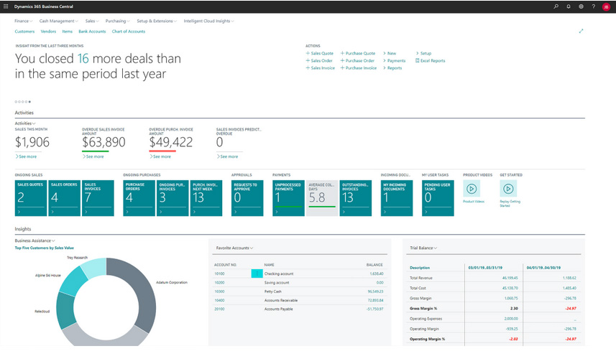This screenshot has height=364, width=616.
Task: Click plus icon for Sales Quote
Action: [308, 53]
